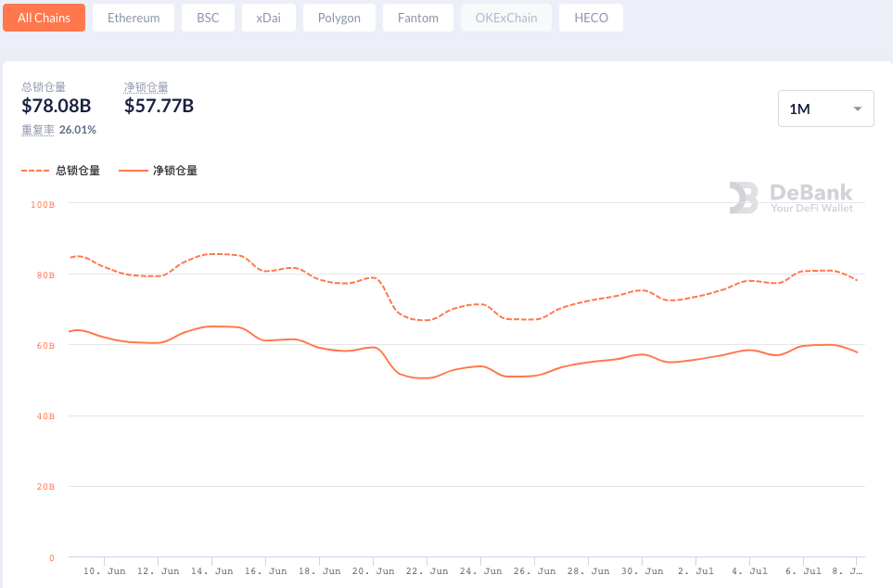Click the 重复率 label
The height and width of the screenshot is (588, 893).
tap(38, 130)
